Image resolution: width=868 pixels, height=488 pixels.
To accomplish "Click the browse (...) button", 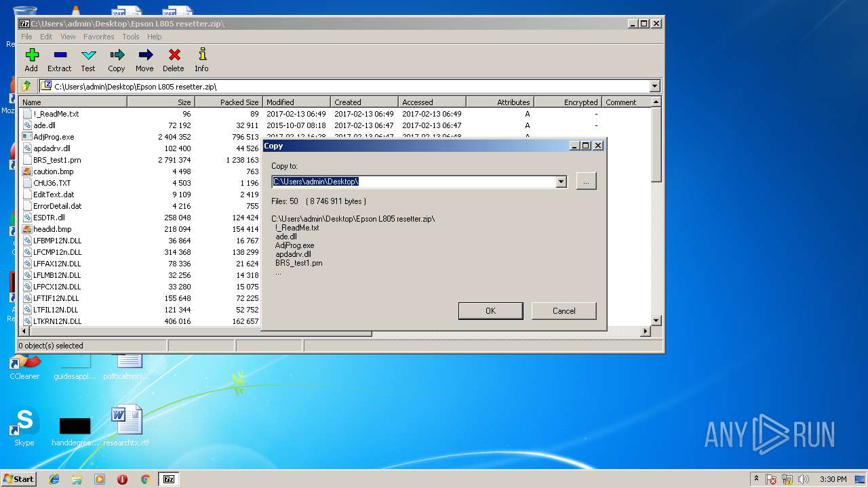I will click(586, 181).
